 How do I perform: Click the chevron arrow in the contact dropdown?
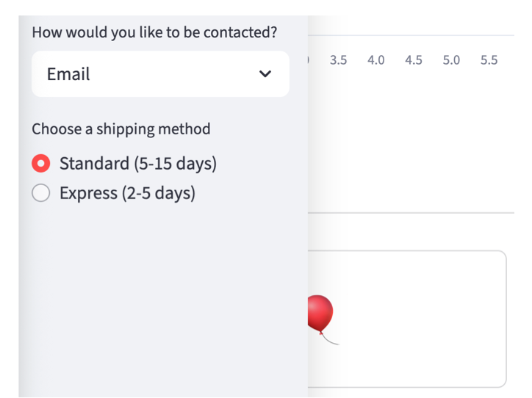[x=265, y=74]
